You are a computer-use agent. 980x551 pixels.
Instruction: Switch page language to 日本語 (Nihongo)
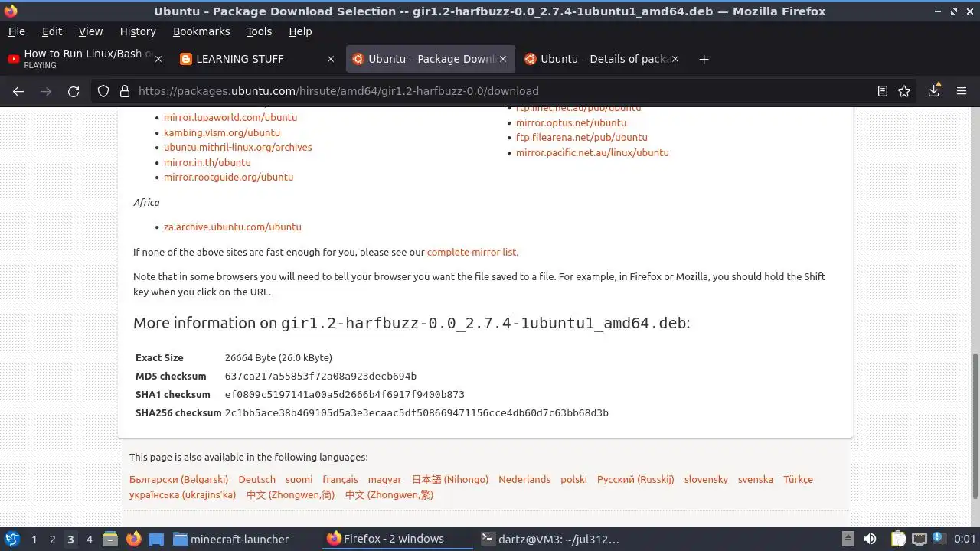pyautogui.click(x=450, y=479)
